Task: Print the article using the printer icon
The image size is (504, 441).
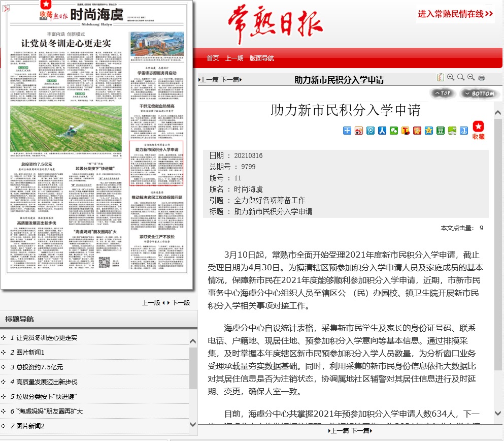Action: point(481,78)
